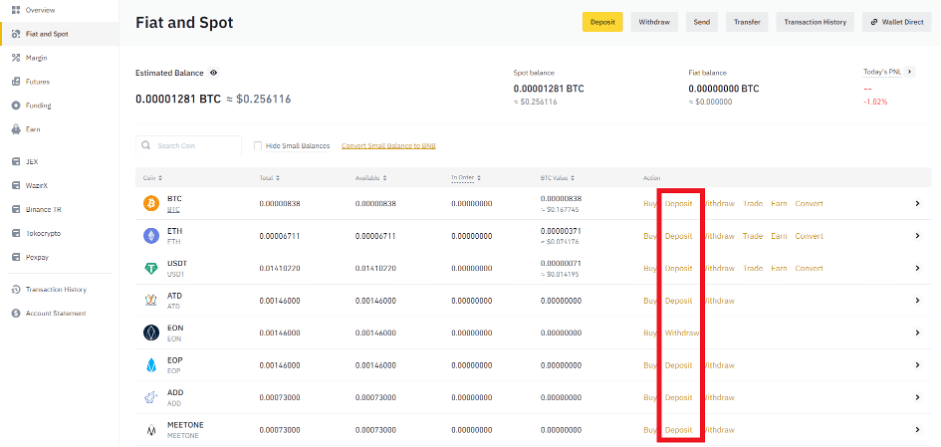Open the Fiat and Spot sidebar item

pos(60,34)
